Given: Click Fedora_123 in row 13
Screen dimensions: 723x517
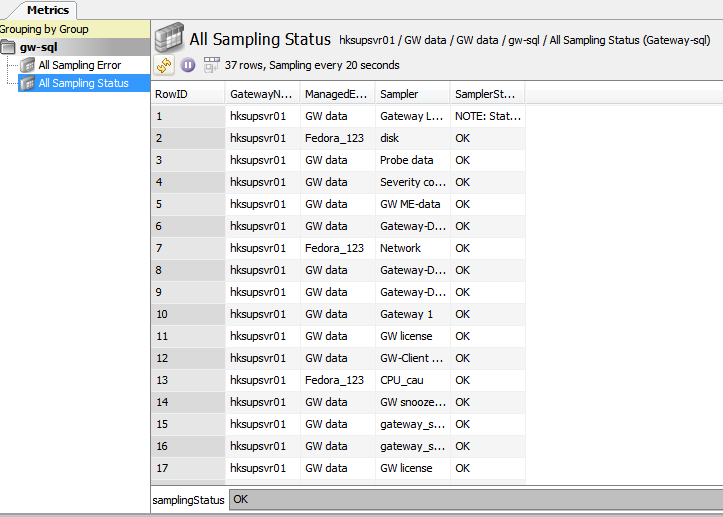Looking at the screenshot, I should (338, 380).
